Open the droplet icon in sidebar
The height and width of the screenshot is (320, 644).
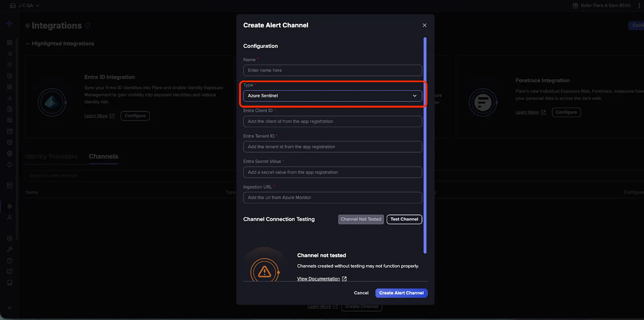(10, 165)
